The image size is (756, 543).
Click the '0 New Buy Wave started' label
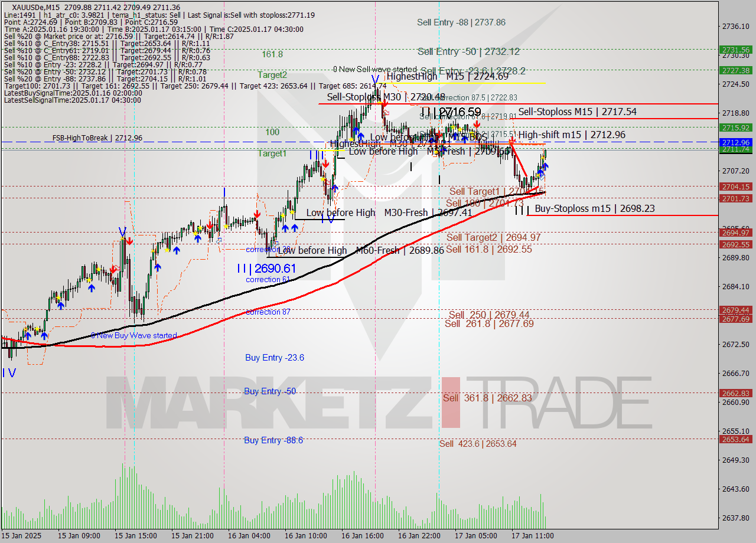pyautogui.click(x=134, y=336)
